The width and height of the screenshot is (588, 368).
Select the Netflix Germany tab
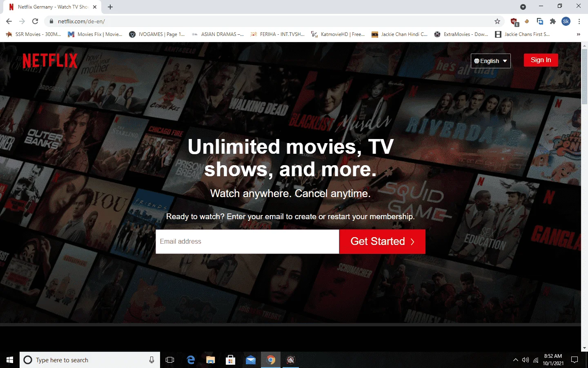point(53,7)
